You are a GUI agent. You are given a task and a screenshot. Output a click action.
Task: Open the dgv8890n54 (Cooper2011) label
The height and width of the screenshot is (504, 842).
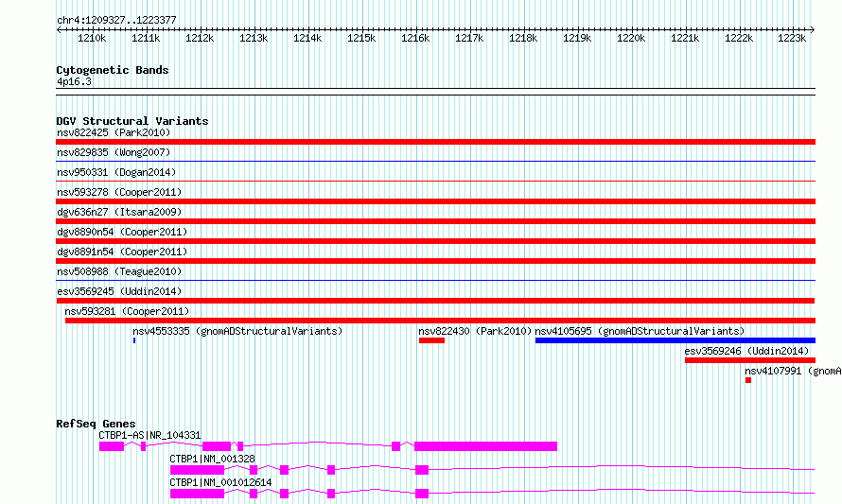(x=122, y=232)
